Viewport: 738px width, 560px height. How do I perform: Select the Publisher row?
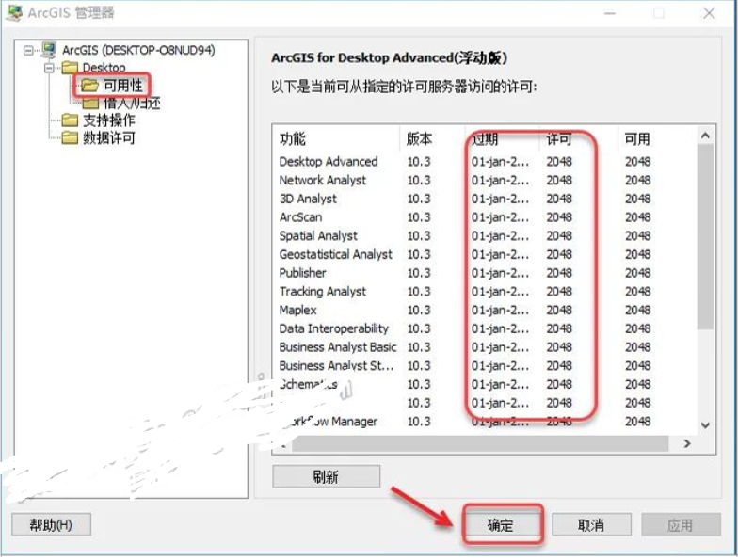[485, 273]
